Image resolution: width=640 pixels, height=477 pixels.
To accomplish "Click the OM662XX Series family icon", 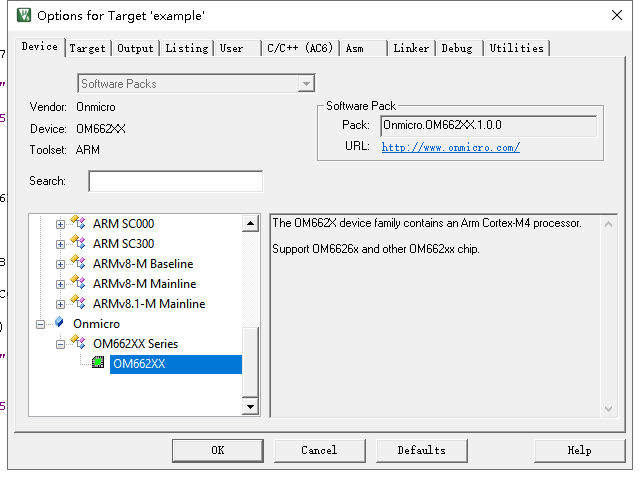I will 78,343.
